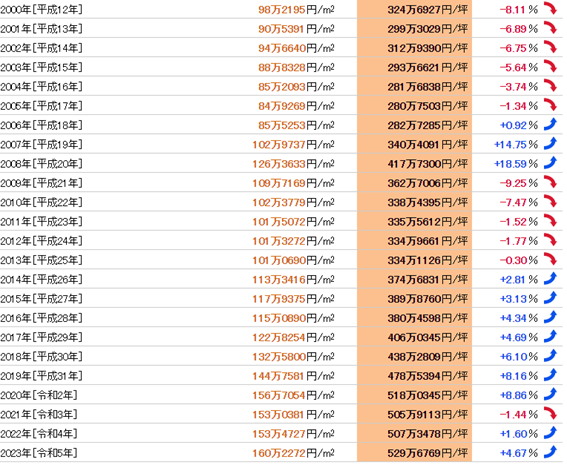This screenshot has width=567, height=468.
Task: Select the 2015年[平成27年] row label
Action: (x=41, y=299)
